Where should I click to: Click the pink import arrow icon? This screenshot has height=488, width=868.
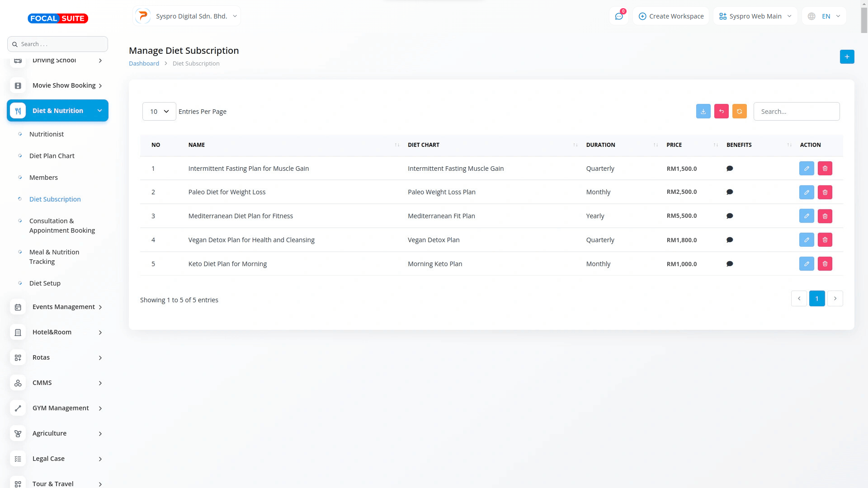(721, 111)
